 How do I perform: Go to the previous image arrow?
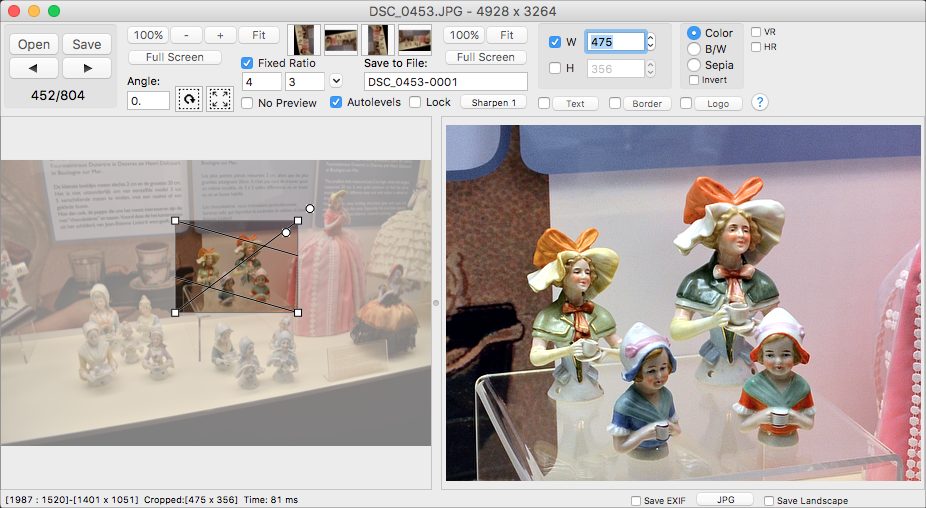click(34, 68)
